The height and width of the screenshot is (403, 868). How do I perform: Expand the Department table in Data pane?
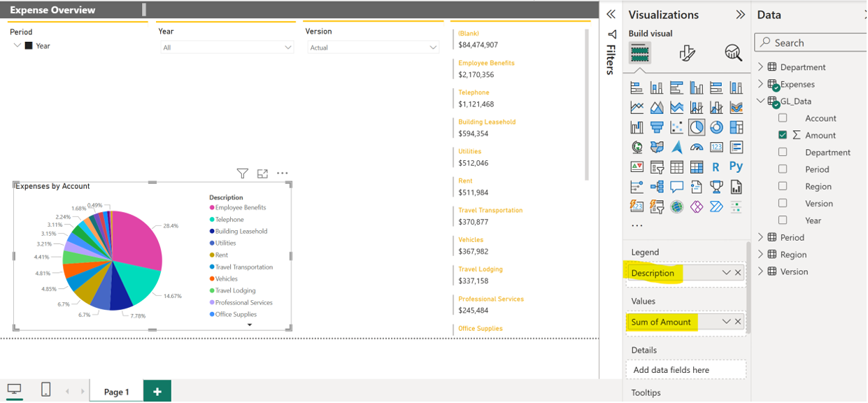point(761,67)
